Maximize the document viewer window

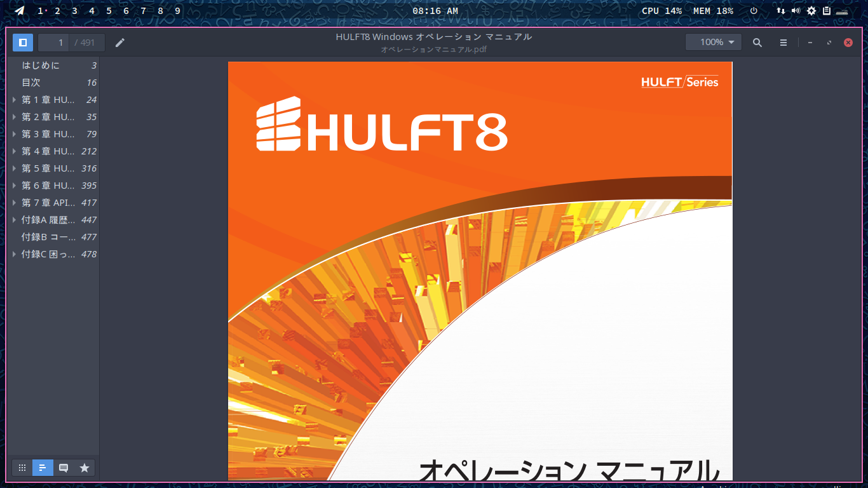tap(829, 43)
